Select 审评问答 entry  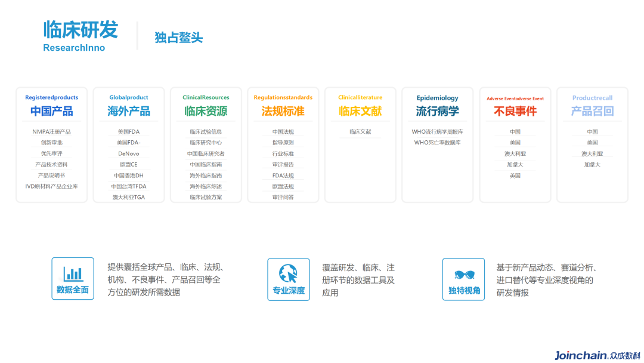click(x=283, y=198)
